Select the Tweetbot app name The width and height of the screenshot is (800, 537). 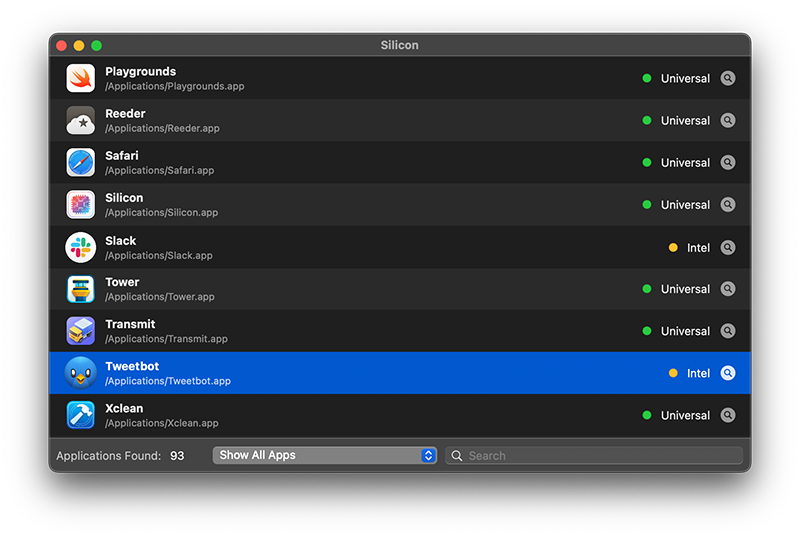pos(132,366)
